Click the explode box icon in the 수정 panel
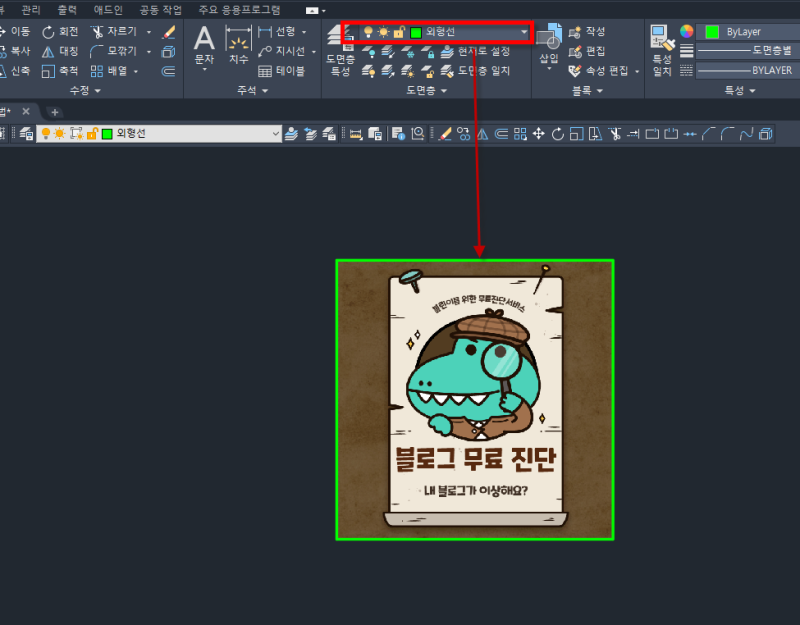 (x=168, y=52)
